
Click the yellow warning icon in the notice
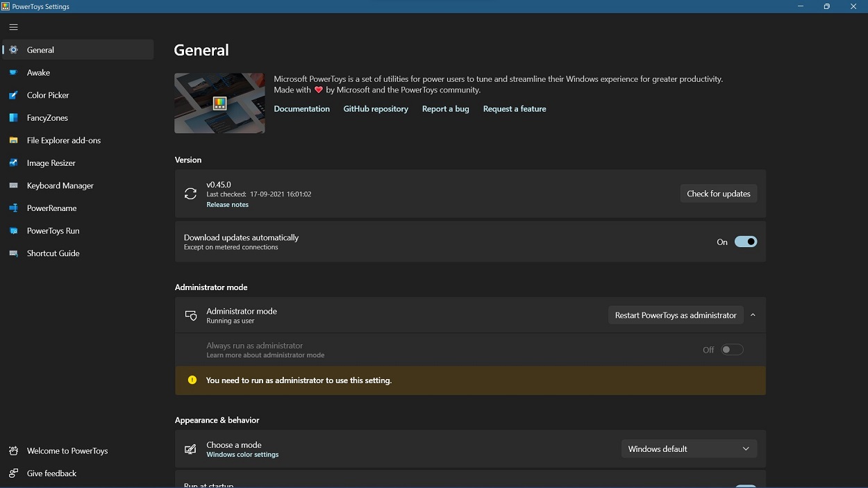192,380
